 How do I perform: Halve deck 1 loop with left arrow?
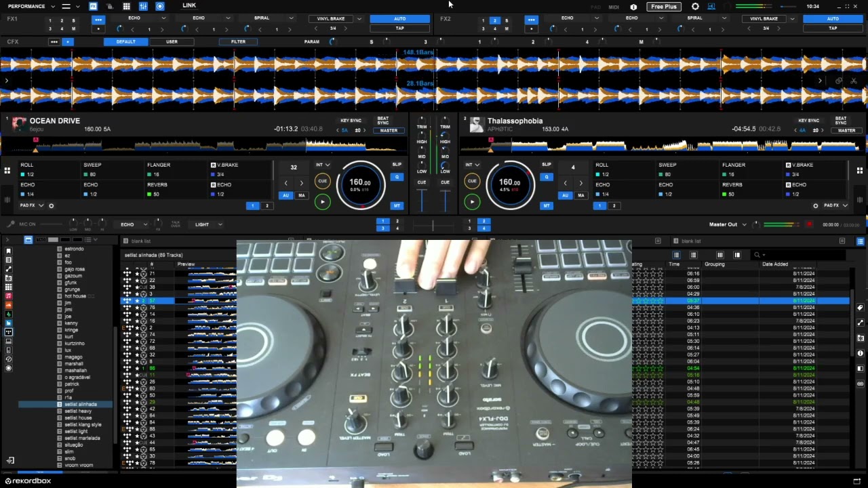(286, 183)
